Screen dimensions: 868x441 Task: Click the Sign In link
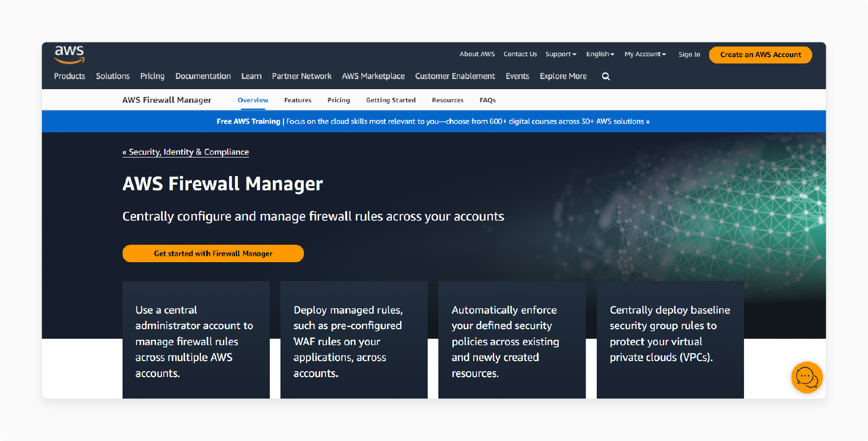click(689, 55)
